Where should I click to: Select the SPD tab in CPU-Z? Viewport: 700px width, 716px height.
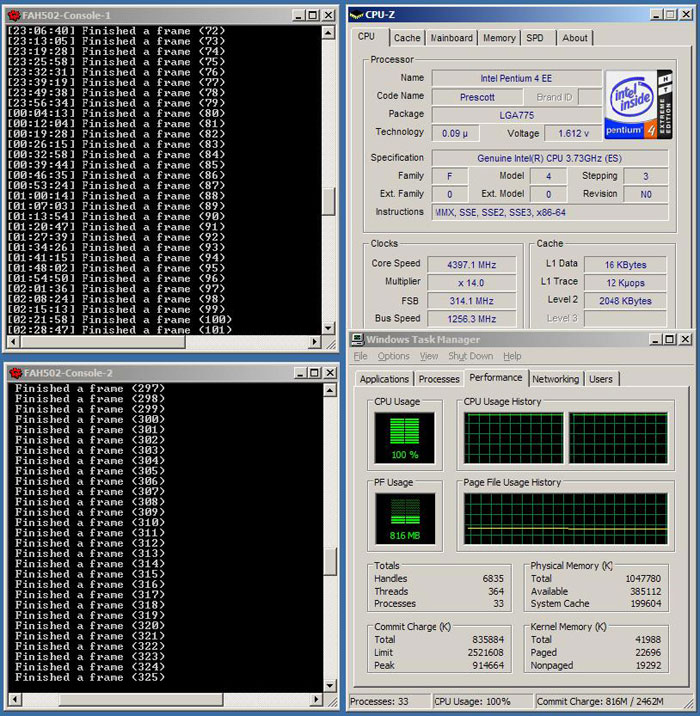pos(535,38)
